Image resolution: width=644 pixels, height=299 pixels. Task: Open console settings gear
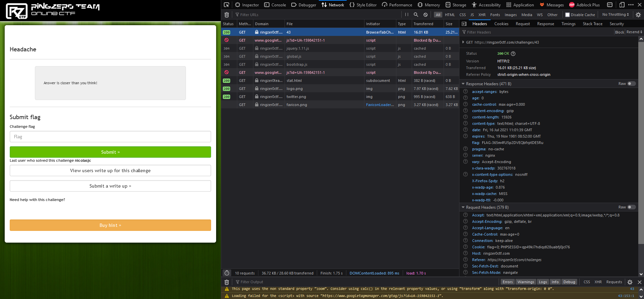(630, 282)
